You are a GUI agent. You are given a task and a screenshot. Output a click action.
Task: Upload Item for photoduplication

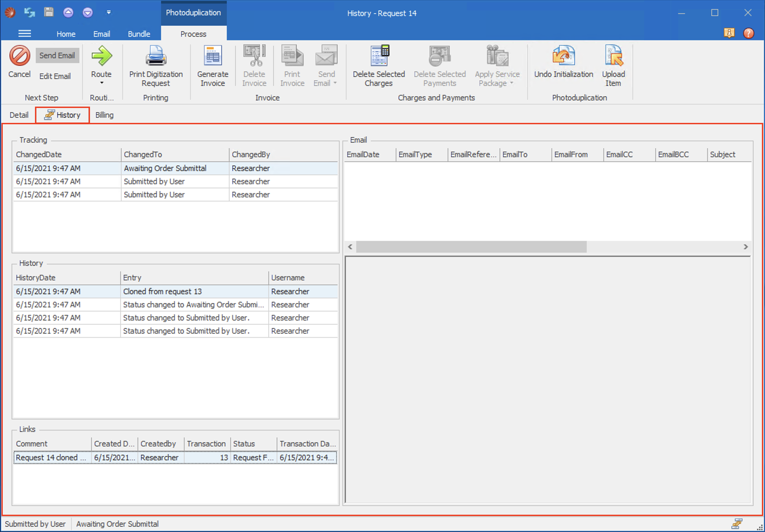pyautogui.click(x=613, y=64)
